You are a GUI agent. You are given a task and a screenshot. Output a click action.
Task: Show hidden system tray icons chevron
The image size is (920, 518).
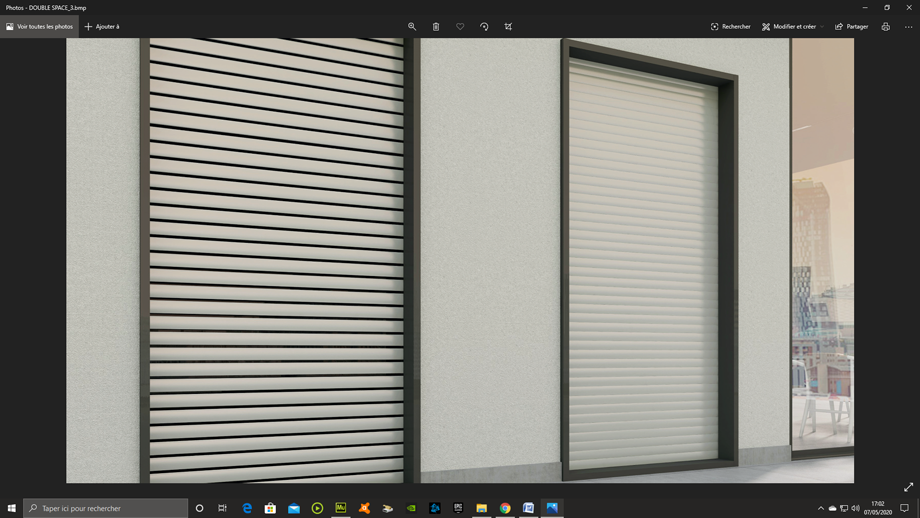point(821,508)
